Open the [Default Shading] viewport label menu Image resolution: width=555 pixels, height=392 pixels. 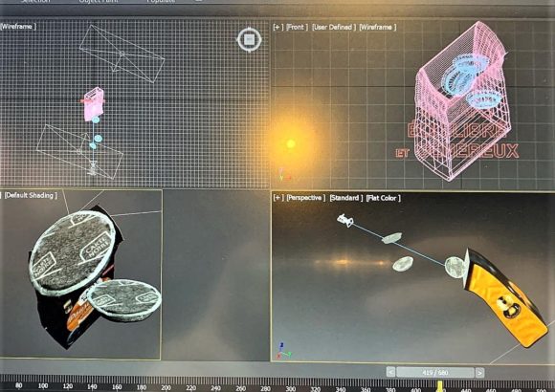point(31,195)
